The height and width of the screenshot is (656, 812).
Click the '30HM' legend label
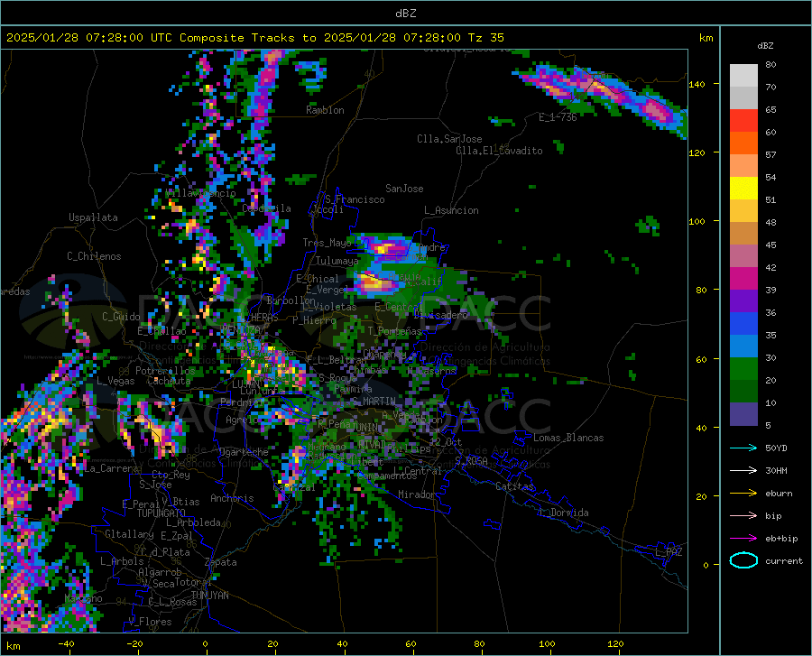[776, 470]
